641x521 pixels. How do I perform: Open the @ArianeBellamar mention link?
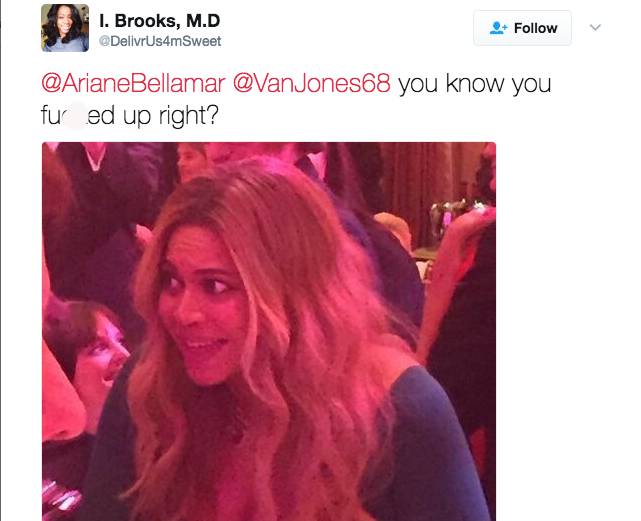133,83
